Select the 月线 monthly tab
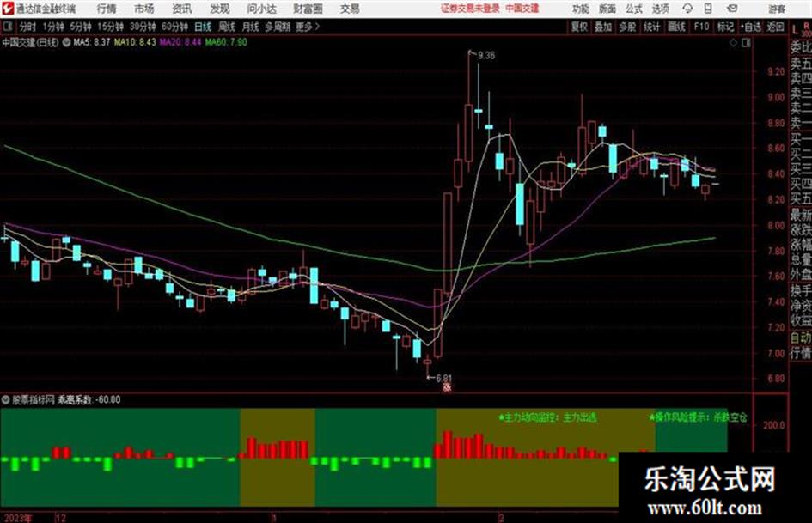Image resolution: width=812 pixels, height=523 pixels. click(x=251, y=27)
